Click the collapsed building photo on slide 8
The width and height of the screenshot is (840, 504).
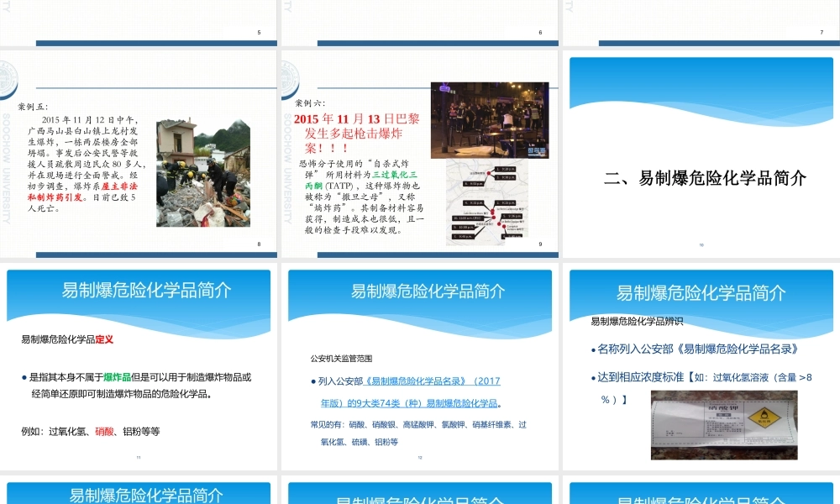point(203,173)
